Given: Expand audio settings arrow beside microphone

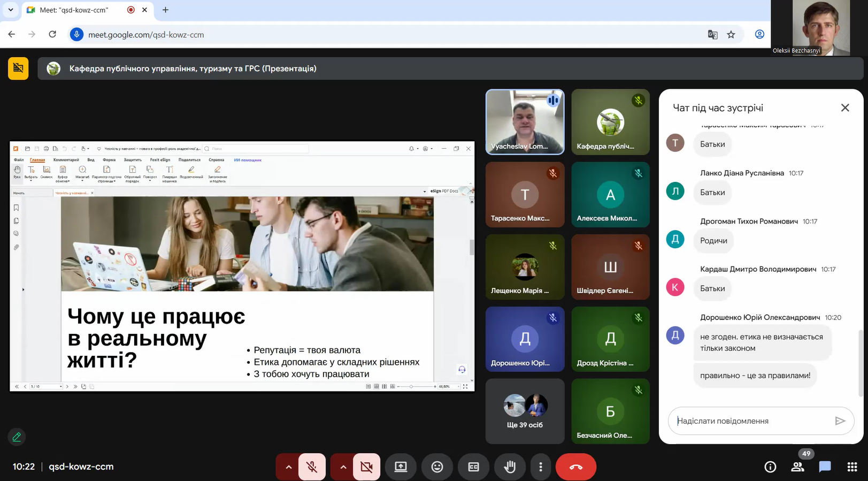Looking at the screenshot, I should (x=289, y=467).
